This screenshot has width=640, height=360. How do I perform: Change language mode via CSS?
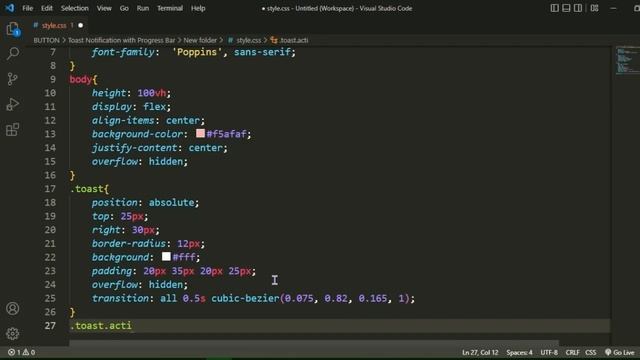click(591, 352)
